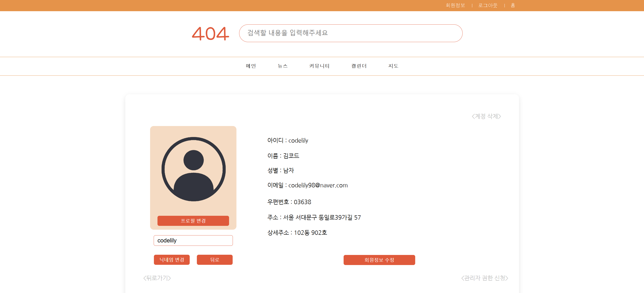Image resolution: width=644 pixels, height=293 pixels.
Task: Click the default profile avatar image
Action: (193, 169)
